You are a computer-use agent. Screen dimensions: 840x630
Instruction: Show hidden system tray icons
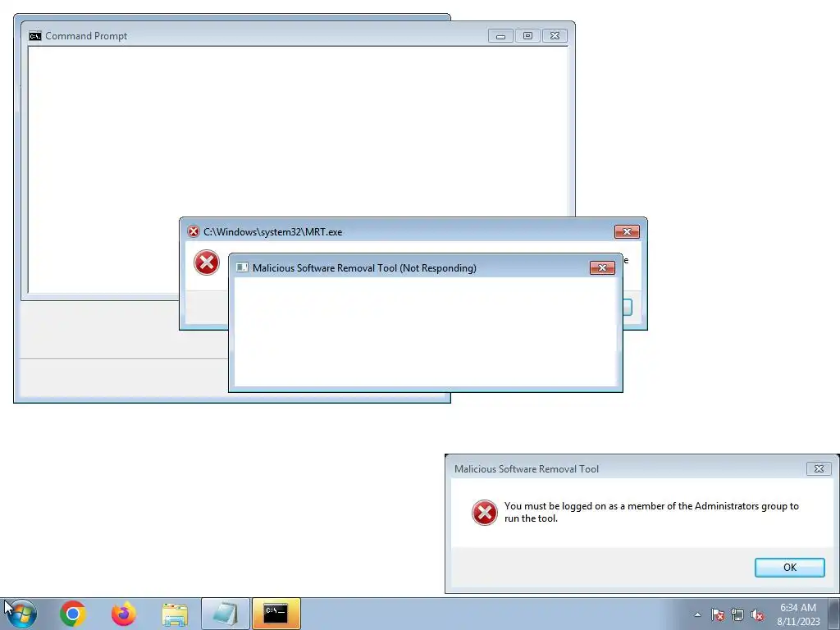tap(697, 614)
